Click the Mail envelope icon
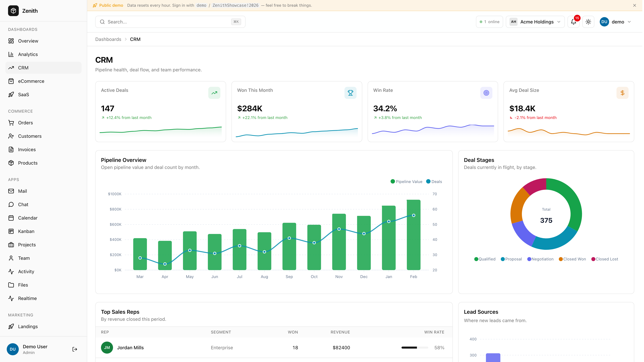644x362 pixels. (x=11, y=191)
